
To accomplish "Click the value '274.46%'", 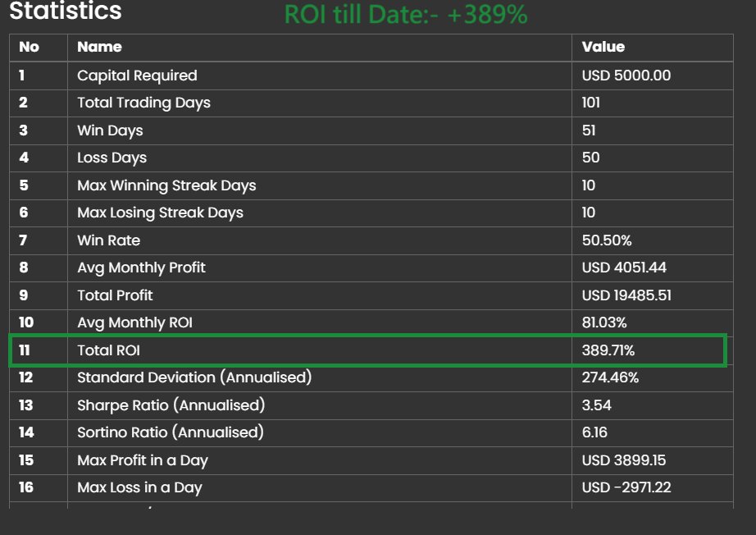I will [x=610, y=377].
